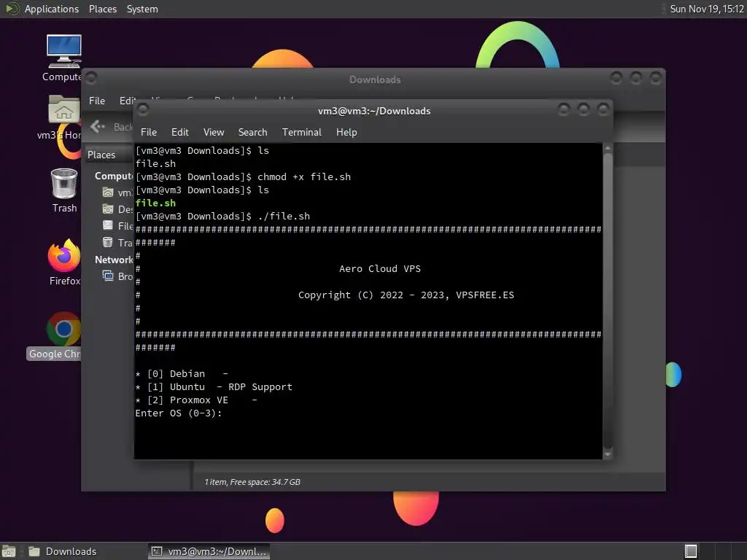Click the terminal scrollbar down arrow
747x560 pixels.
[x=608, y=454]
